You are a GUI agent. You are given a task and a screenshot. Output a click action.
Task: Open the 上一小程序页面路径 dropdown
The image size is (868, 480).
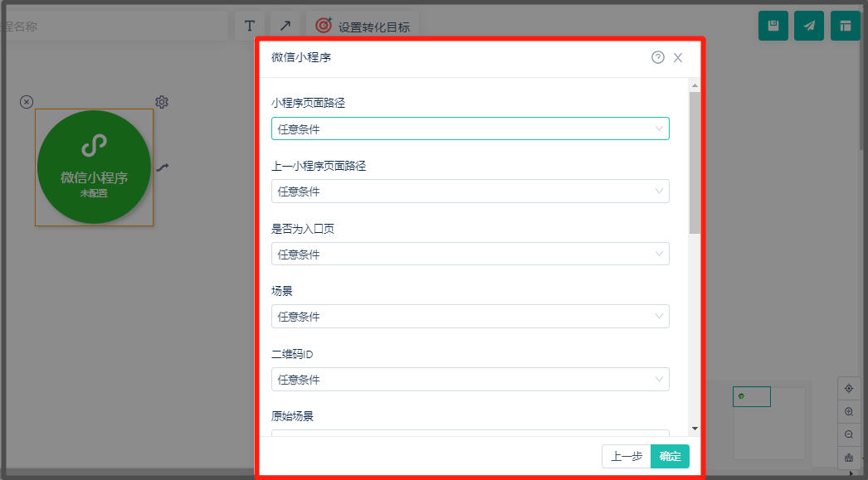(x=470, y=192)
